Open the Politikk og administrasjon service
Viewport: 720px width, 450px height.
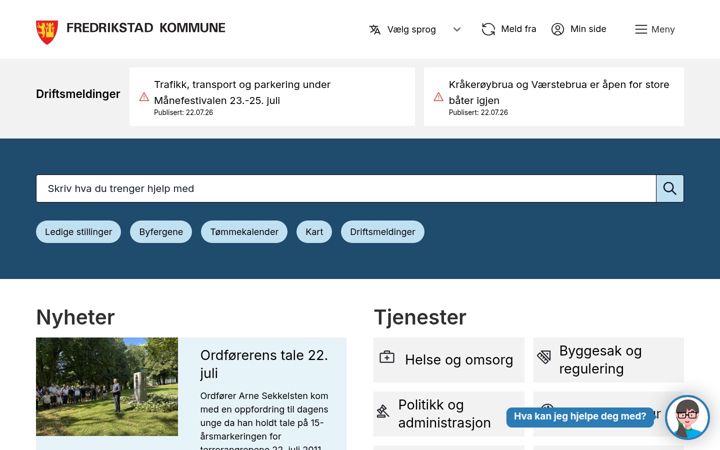(x=449, y=414)
